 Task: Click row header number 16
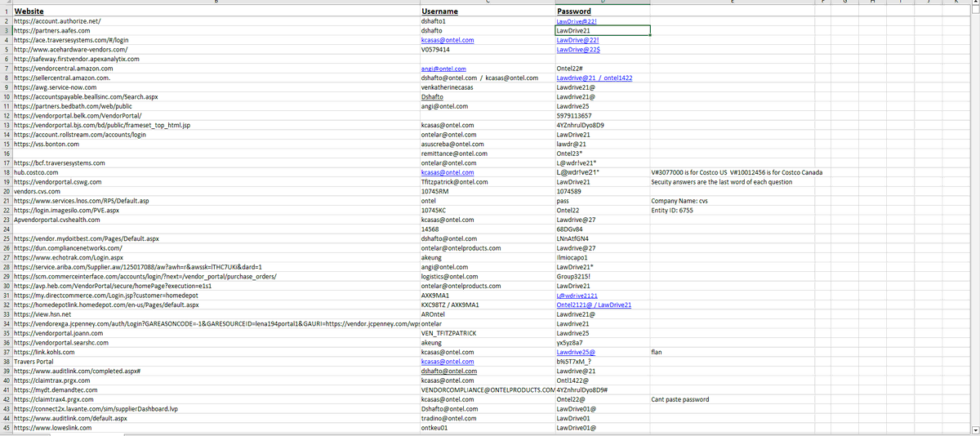[7, 153]
